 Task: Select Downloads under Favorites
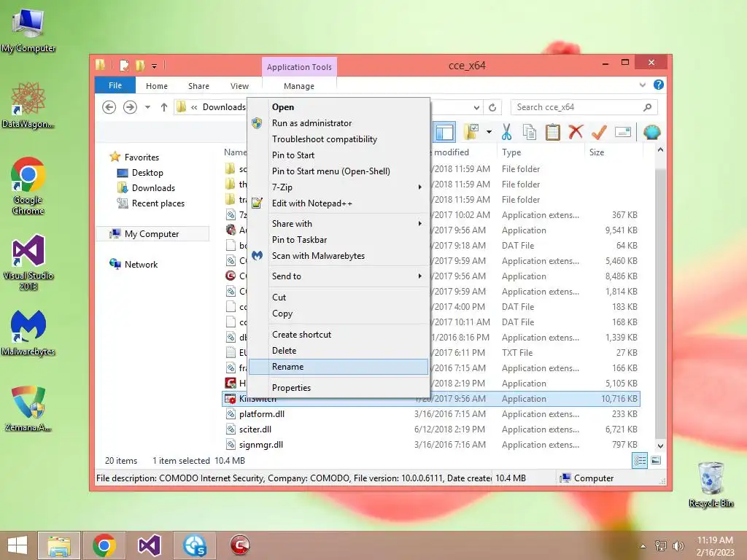pyautogui.click(x=153, y=187)
